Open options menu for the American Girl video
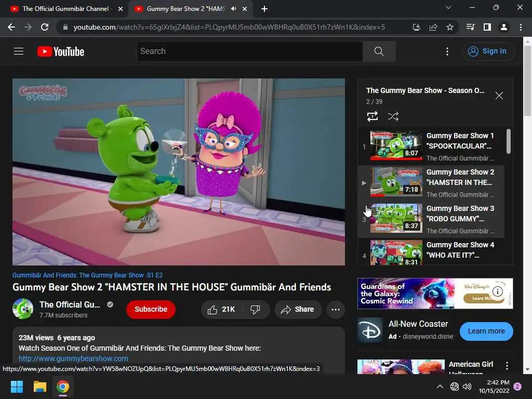The image size is (532, 399). click(507, 365)
